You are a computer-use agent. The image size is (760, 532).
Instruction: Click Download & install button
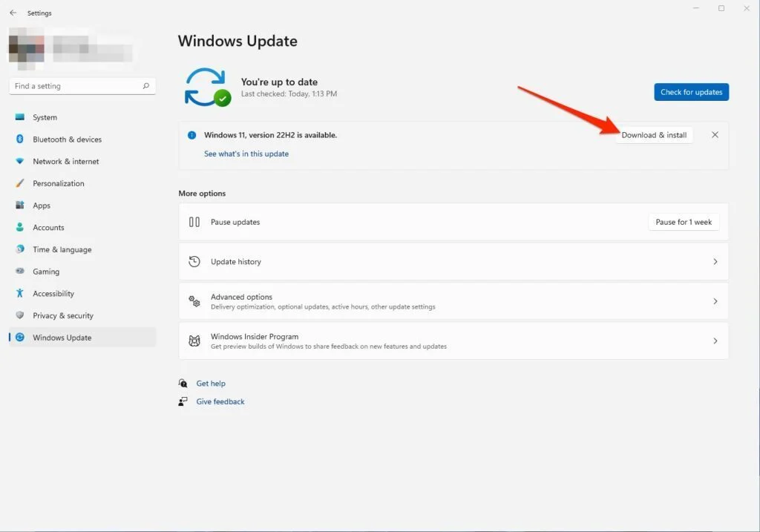click(654, 135)
